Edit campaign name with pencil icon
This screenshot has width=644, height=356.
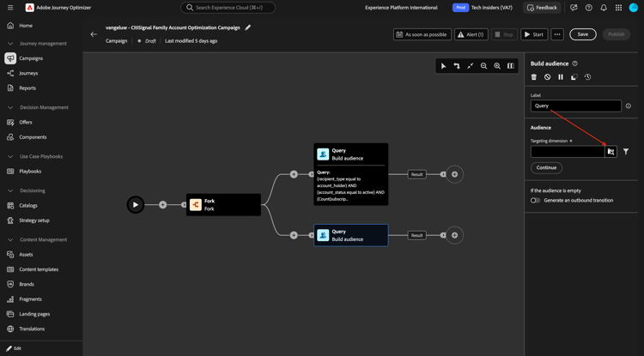247,27
